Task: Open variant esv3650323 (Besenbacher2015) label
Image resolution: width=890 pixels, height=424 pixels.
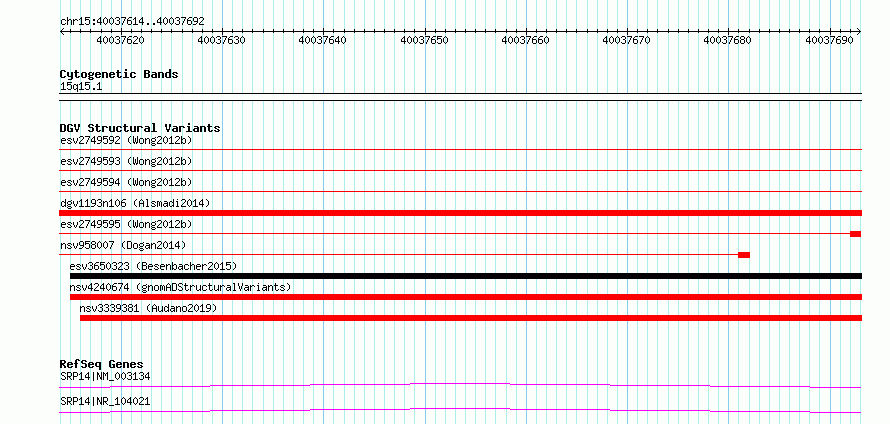Action: (153, 266)
